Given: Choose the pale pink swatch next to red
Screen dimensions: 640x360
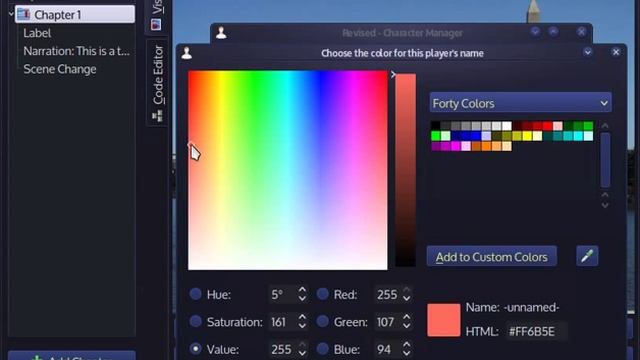Looking at the screenshot, I should pyautogui.click(x=558, y=126).
